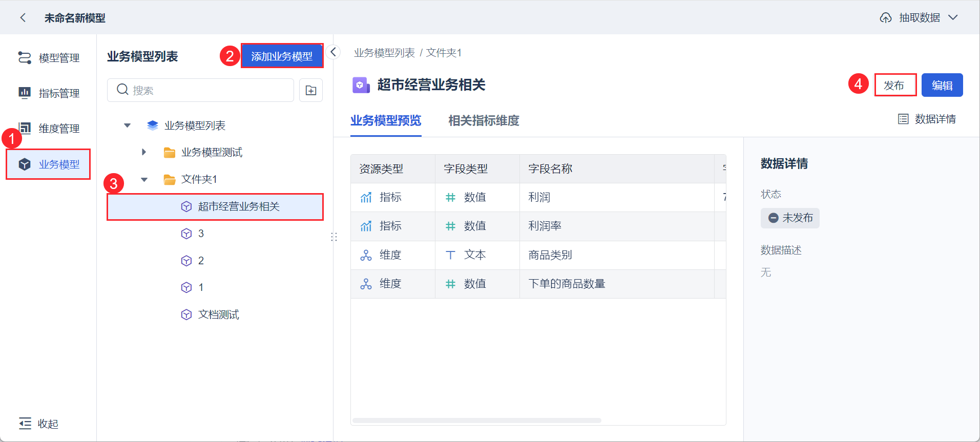The width and height of the screenshot is (980, 442).
Task: Open 指标管理 in sidebar
Action: pos(49,93)
